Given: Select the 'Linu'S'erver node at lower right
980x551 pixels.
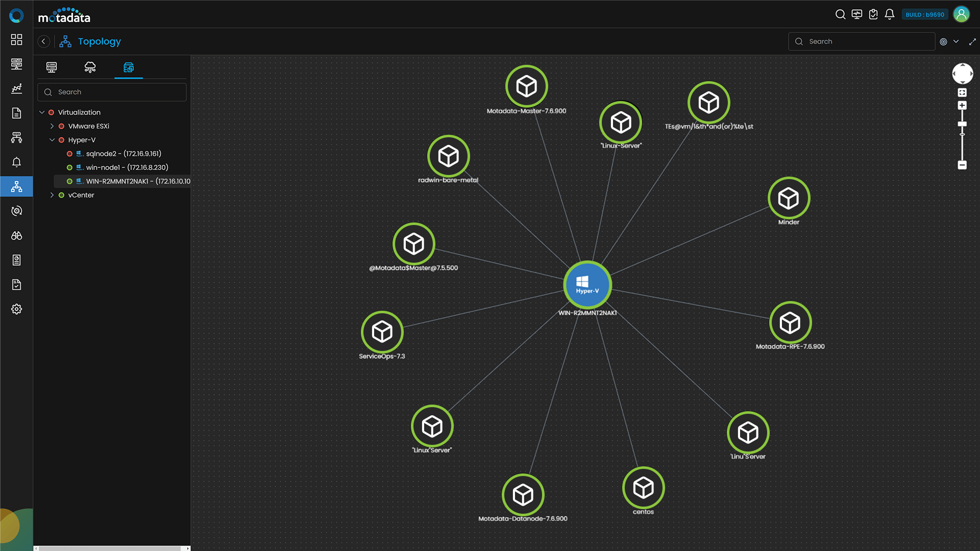Looking at the screenshot, I should (x=748, y=433).
